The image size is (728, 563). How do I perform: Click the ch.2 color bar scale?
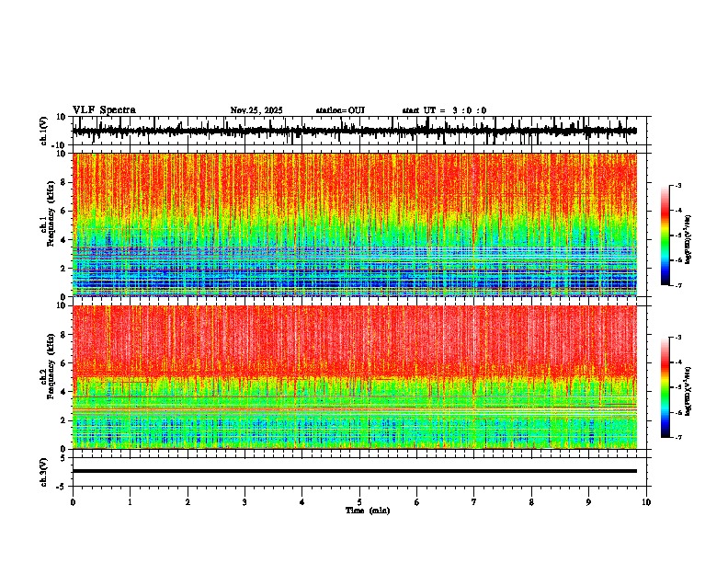tap(665, 387)
